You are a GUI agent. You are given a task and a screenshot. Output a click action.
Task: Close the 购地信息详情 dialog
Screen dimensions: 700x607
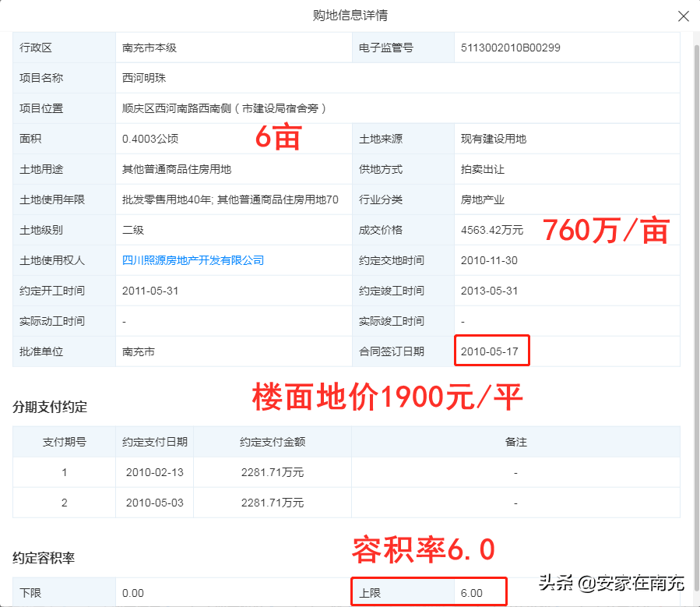point(683,16)
